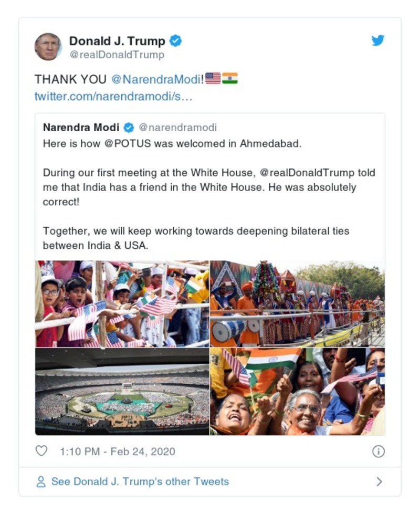
Task: Open the photo of drummers in orange turbans
Action: [x=297, y=303]
